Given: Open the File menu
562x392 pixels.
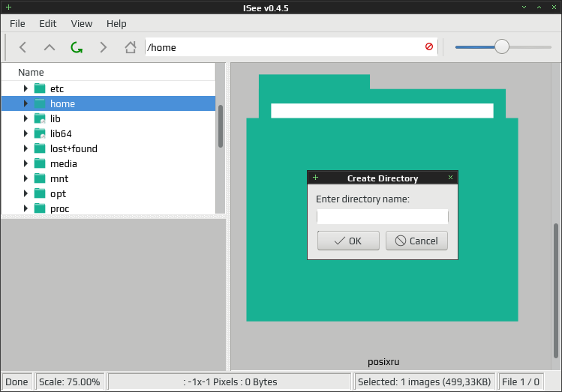Looking at the screenshot, I should tap(17, 24).
